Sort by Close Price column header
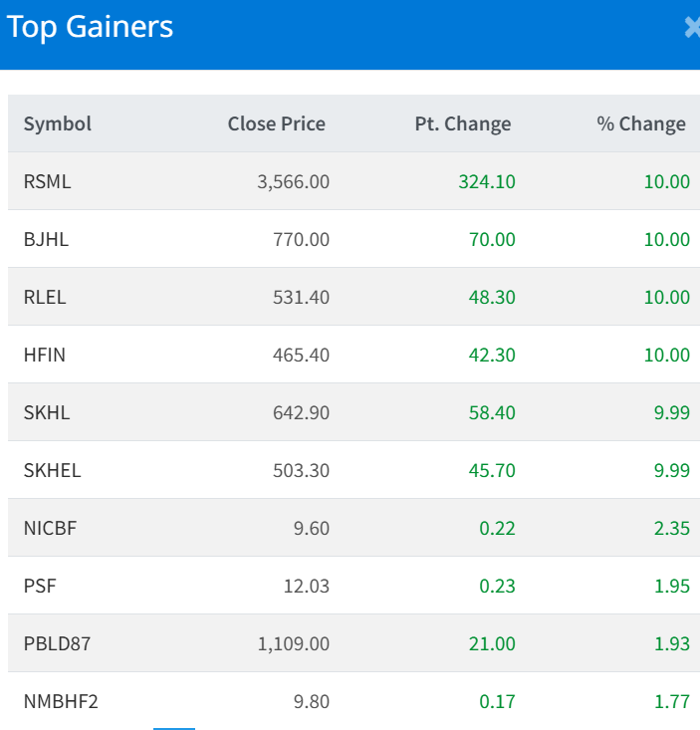The image size is (700, 730). 276,123
